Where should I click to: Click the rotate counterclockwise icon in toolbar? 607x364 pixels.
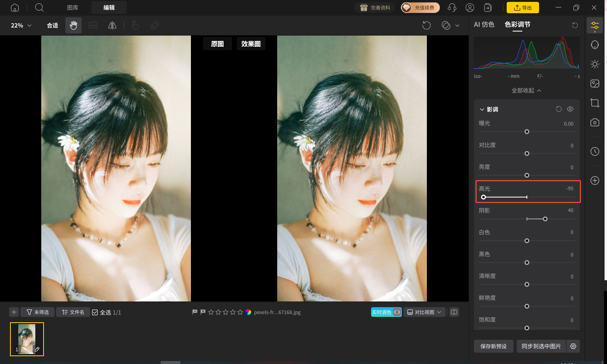(x=426, y=25)
